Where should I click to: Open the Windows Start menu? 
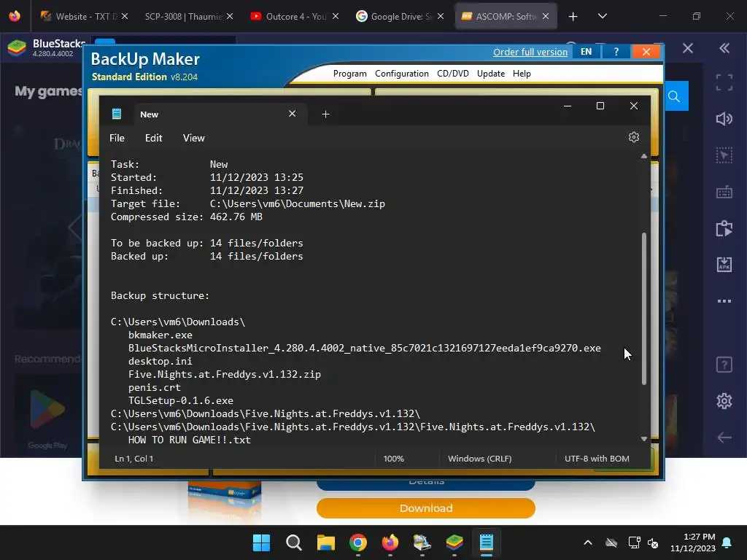[262, 542]
